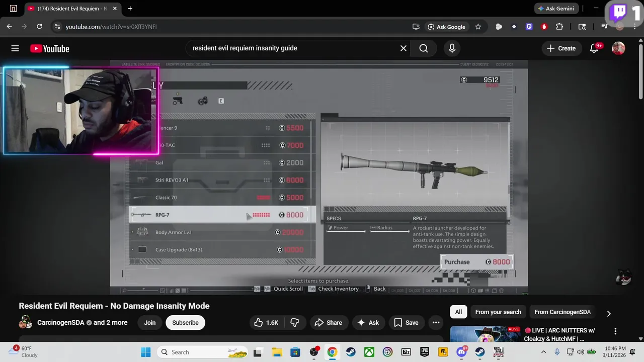Image resolution: width=644 pixels, height=362 pixels.
Task: Show more chips with the right arrow
Action: click(x=609, y=313)
